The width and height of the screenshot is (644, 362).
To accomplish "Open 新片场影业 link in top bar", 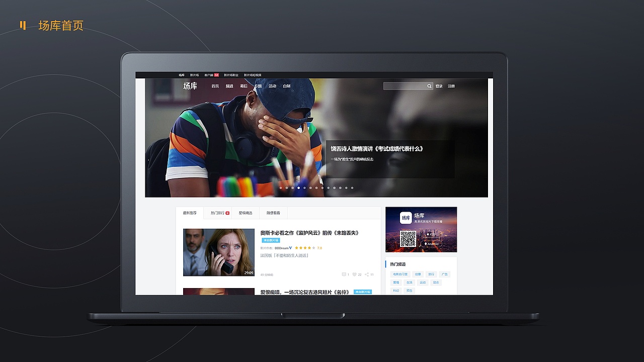I will tap(231, 75).
